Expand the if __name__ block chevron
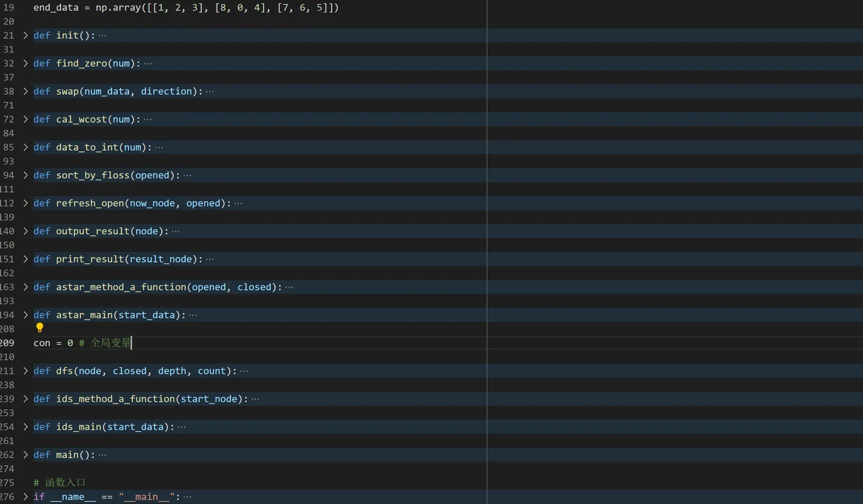This screenshot has height=504, width=863. (25, 497)
